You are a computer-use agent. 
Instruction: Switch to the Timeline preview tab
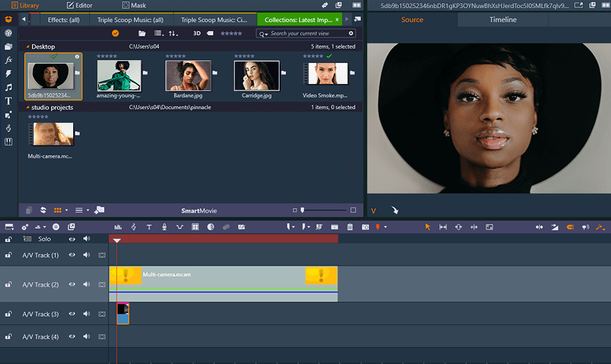pyautogui.click(x=503, y=20)
